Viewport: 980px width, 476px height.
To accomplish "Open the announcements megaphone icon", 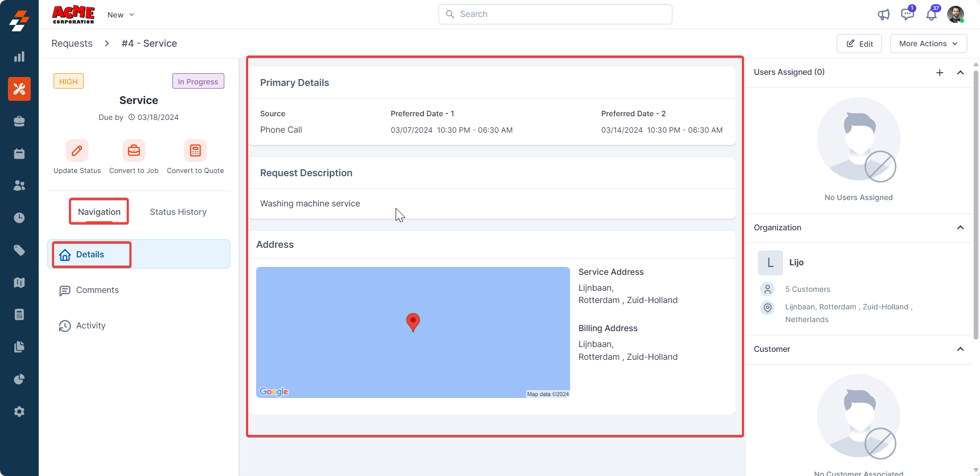I will 883,15.
